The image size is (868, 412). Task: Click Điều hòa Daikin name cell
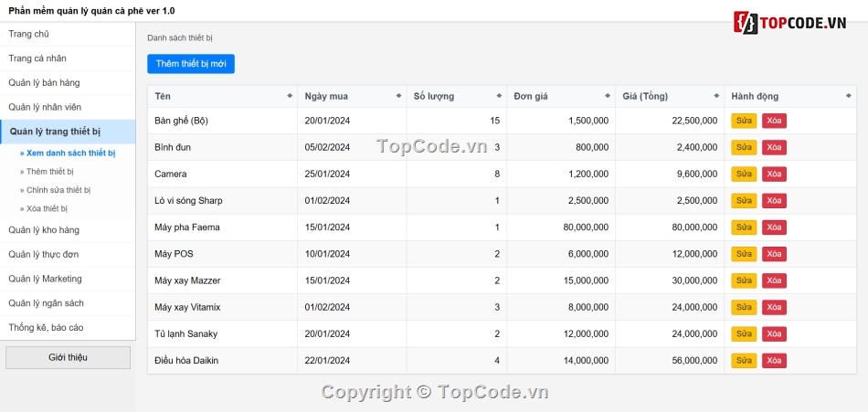223,361
